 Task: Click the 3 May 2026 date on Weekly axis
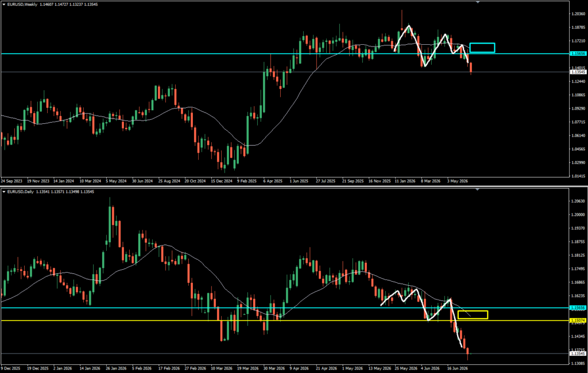[x=458, y=181]
